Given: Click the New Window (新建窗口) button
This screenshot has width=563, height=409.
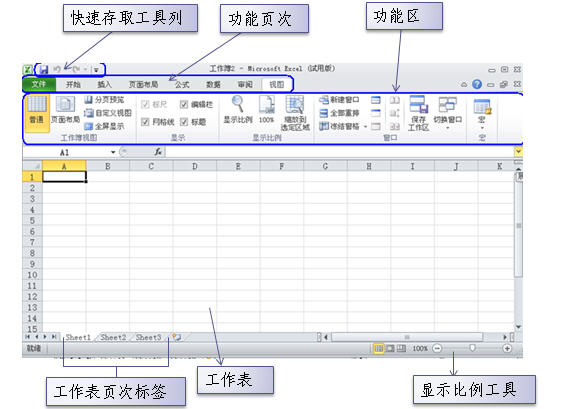Looking at the screenshot, I should [339, 100].
